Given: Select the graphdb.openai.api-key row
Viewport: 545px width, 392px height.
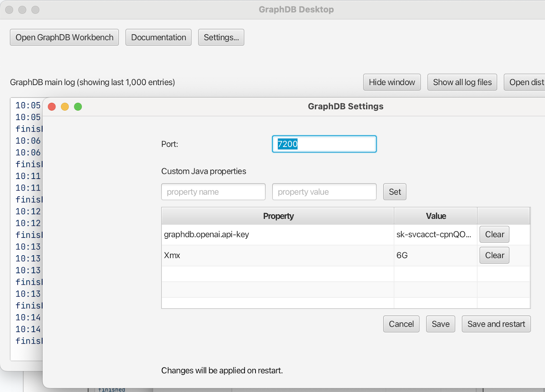Looking at the screenshot, I should pyautogui.click(x=346, y=234).
